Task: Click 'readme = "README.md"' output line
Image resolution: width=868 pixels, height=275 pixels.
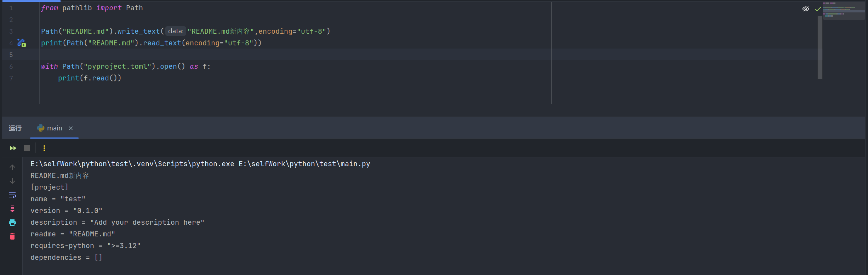Action: [73, 234]
